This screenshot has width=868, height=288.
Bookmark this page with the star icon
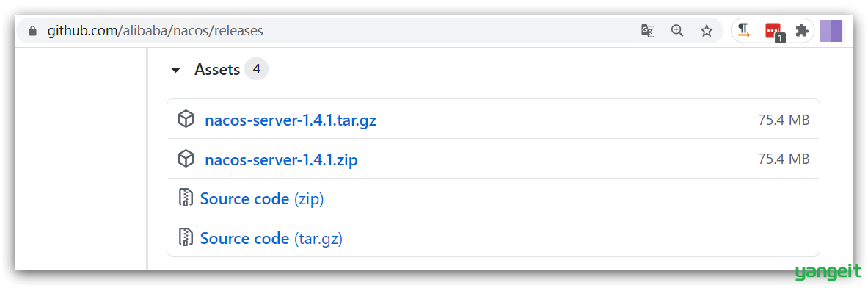pos(707,30)
